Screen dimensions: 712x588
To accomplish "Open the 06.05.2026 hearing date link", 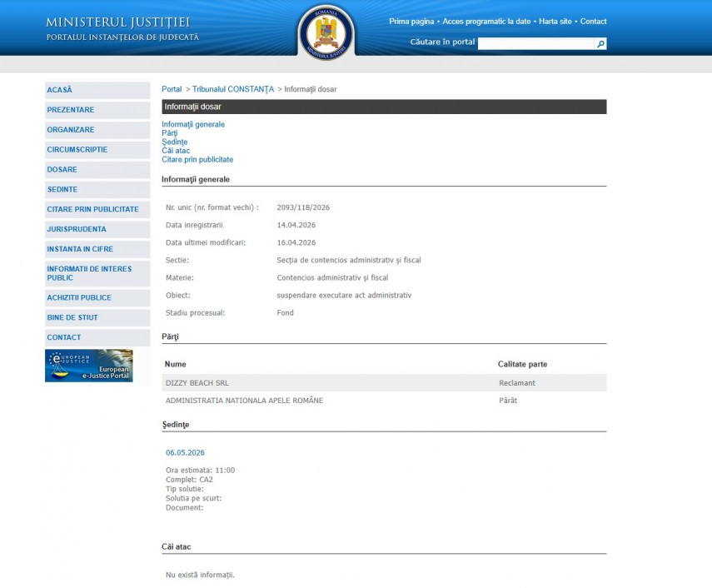I will (x=185, y=453).
